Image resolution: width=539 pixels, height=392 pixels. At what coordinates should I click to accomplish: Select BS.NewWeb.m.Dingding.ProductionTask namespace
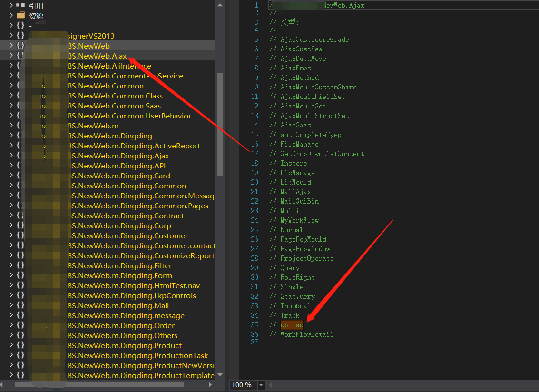point(138,355)
